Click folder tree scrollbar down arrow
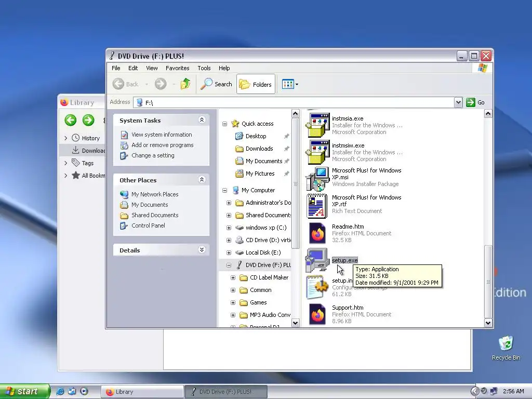The width and height of the screenshot is (532, 399). [295, 323]
